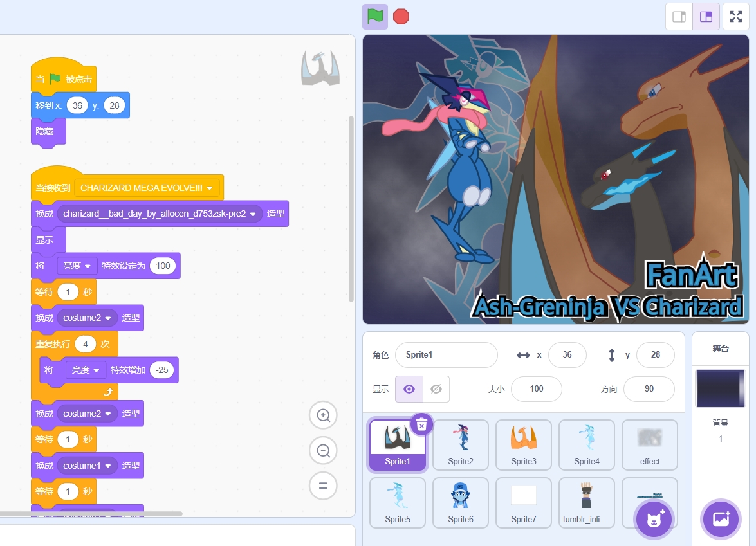Zoom out of the code workspace
The image size is (756, 546).
pyautogui.click(x=323, y=451)
